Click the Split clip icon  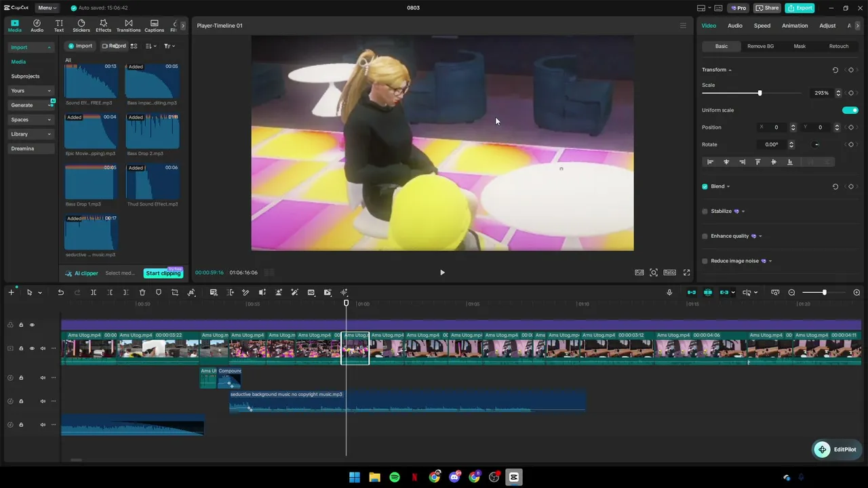point(94,293)
